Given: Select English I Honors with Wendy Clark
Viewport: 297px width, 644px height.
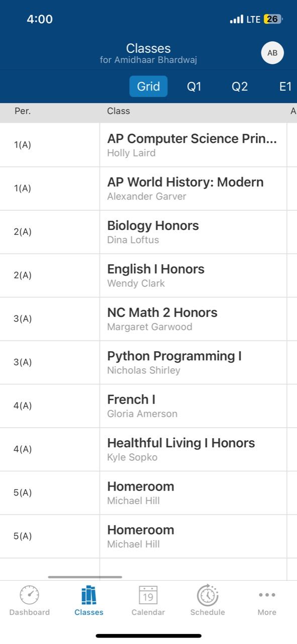Looking at the screenshot, I should (x=193, y=275).
